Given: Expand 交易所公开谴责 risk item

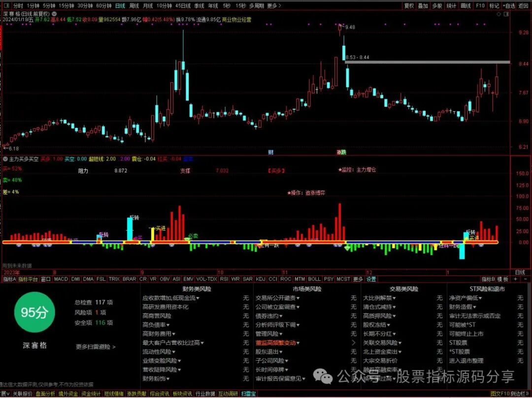Looking at the screenshot, I should point(277,298).
